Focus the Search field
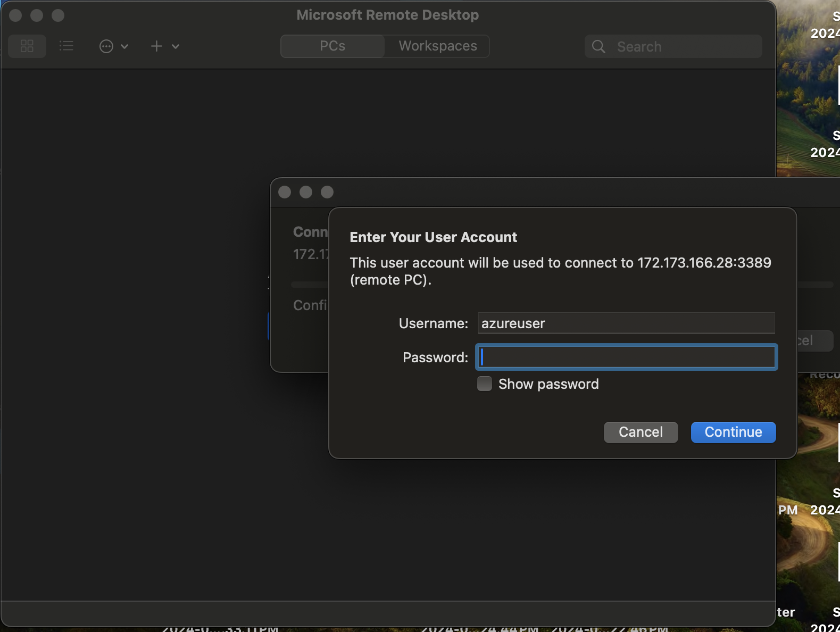The width and height of the screenshot is (840, 632). [673, 47]
